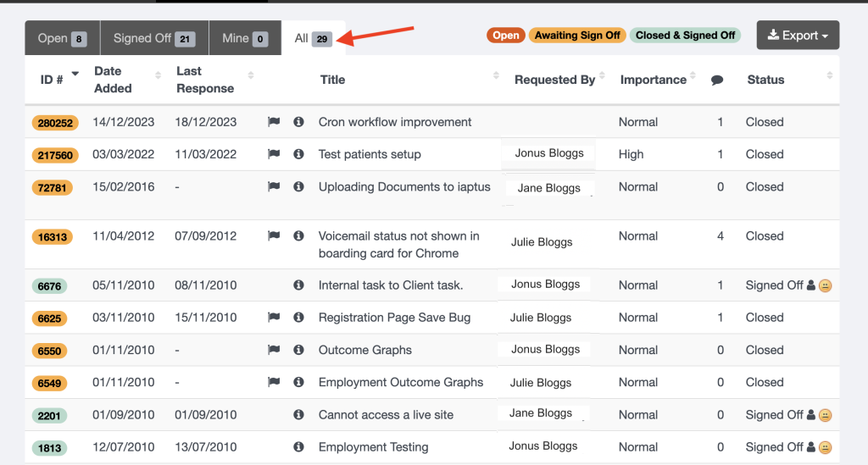The image size is (868, 465).
Task: Click info icon beside Test patients setup
Action: (x=298, y=154)
